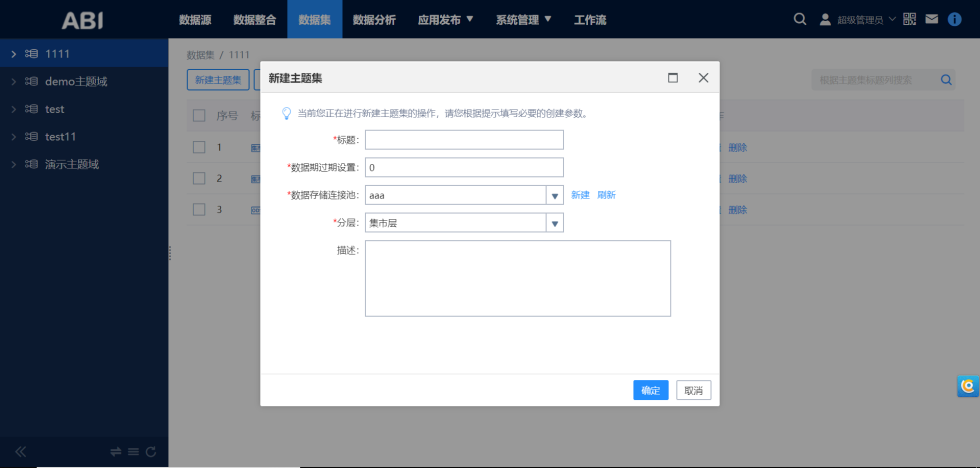Click the sidebar resize handle dots

click(x=170, y=253)
